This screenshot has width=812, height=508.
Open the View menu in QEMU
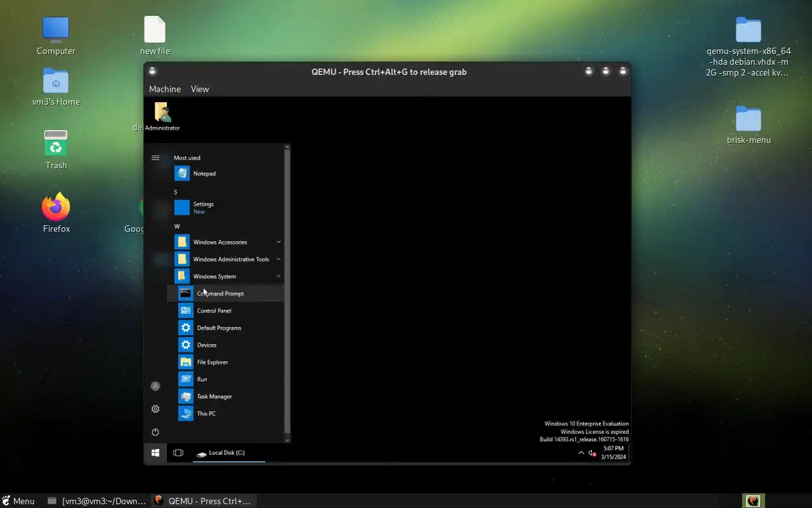[200, 89]
